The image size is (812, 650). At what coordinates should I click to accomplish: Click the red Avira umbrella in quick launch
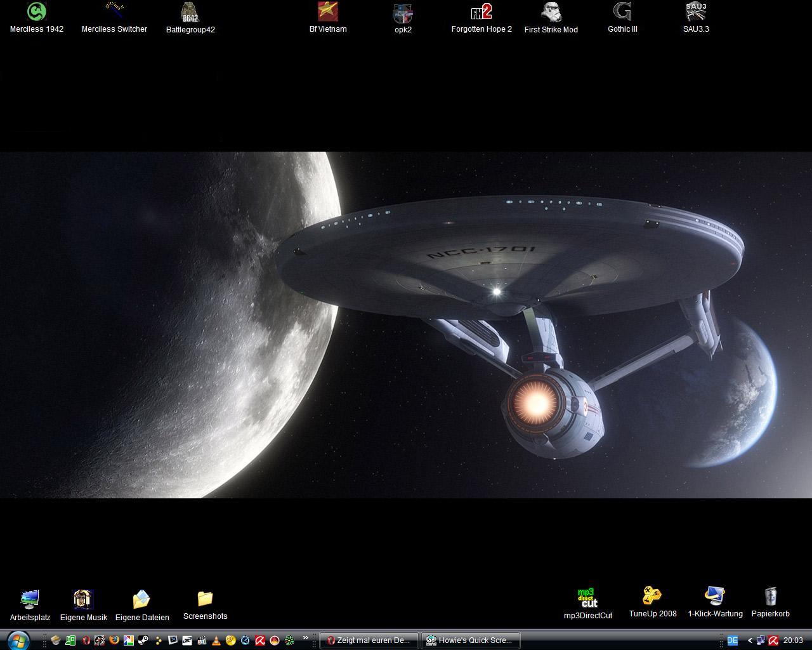point(260,640)
